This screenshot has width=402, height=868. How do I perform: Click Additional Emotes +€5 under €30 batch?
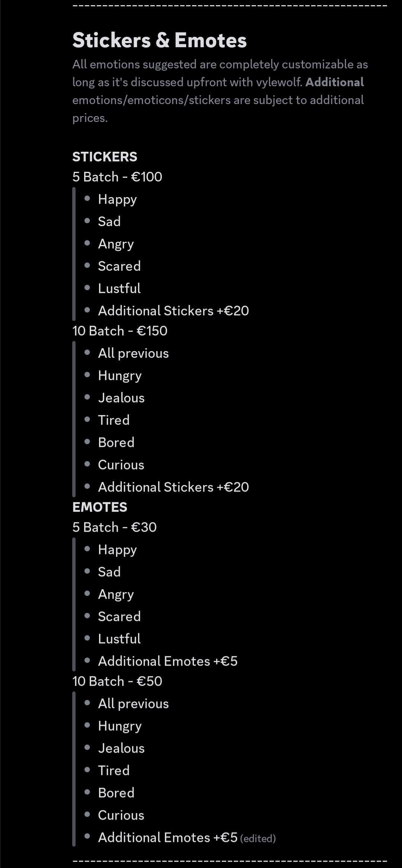coord(167,661)
